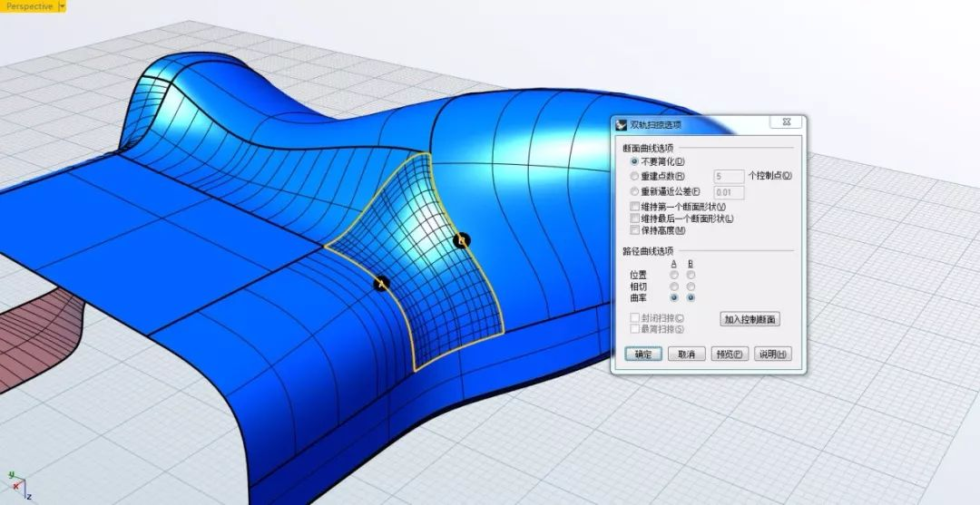Select the 重建点数 radio option

tap(634, 177)
